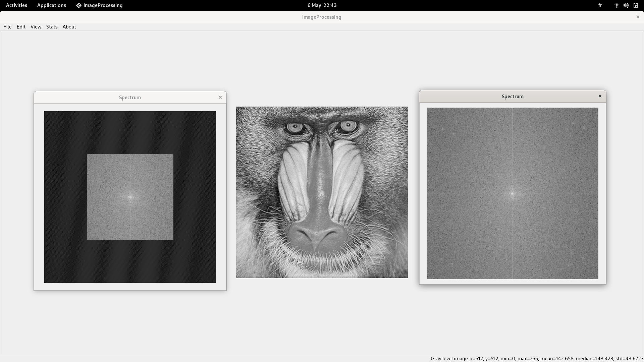Open the Stats menu

tap(52, 27)
